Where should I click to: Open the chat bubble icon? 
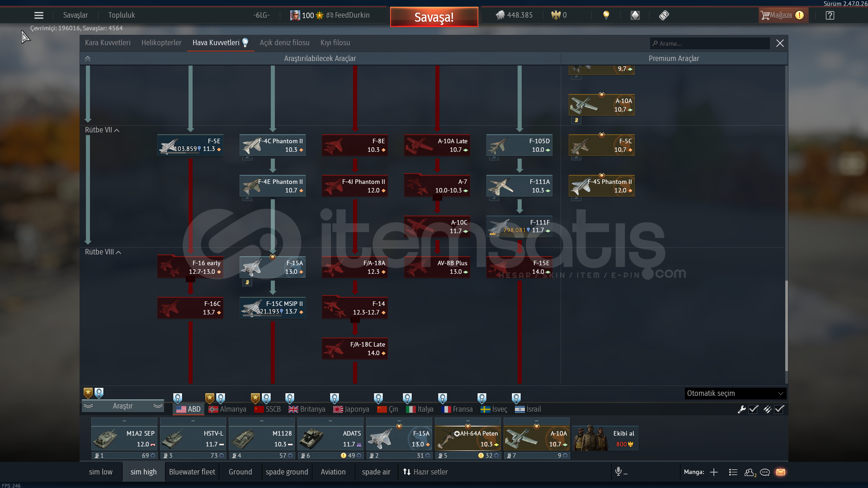[x=765, y=472]
